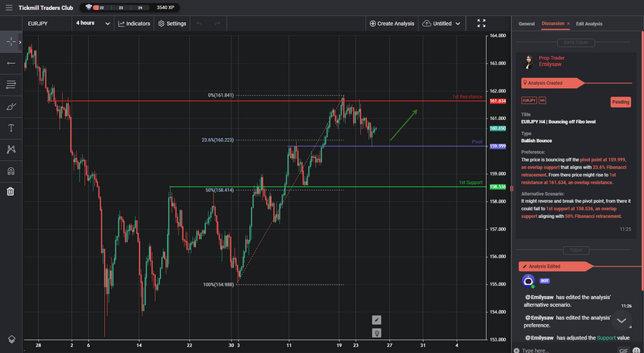Click the 100%(154.988) Fibonacci label

[x=218, y=285]
